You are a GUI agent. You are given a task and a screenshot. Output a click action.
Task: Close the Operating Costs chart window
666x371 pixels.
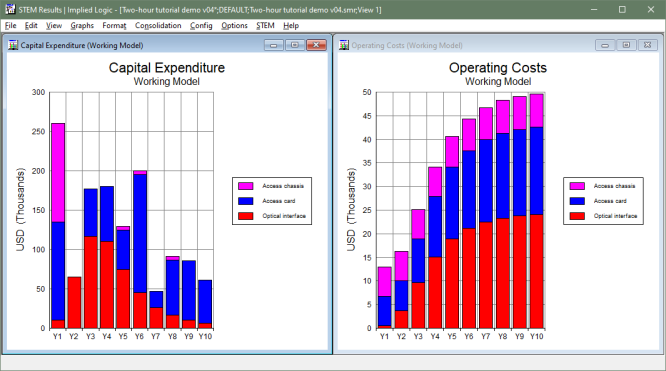coord(647,45)
